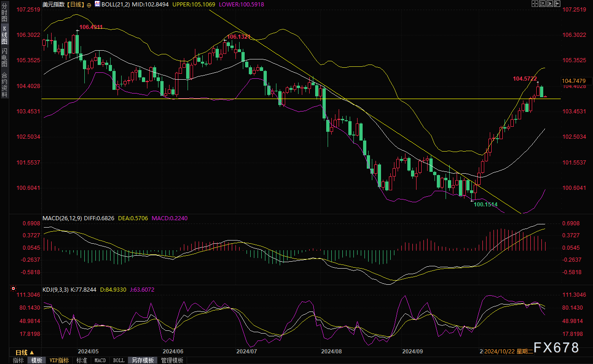The image size is (593, 364).
Task: Apply the BOLL template
Action: coord(118,360)
